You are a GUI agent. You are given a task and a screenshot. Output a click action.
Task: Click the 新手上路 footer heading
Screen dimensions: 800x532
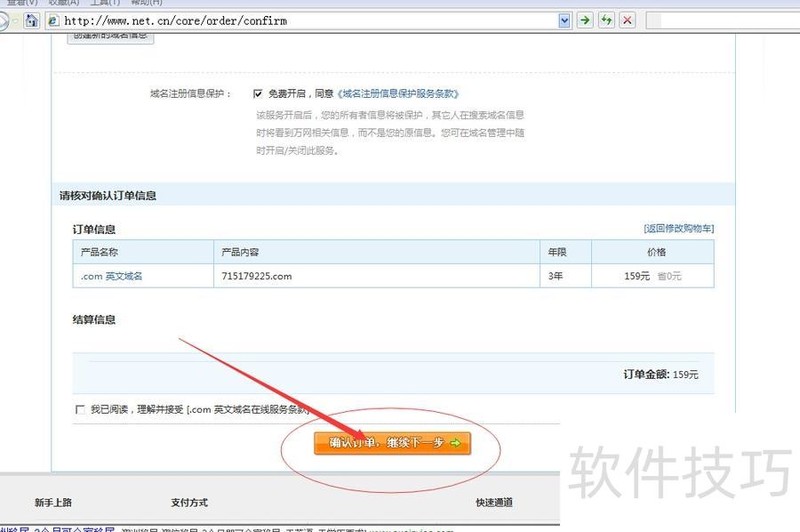(x=53, y=502)
